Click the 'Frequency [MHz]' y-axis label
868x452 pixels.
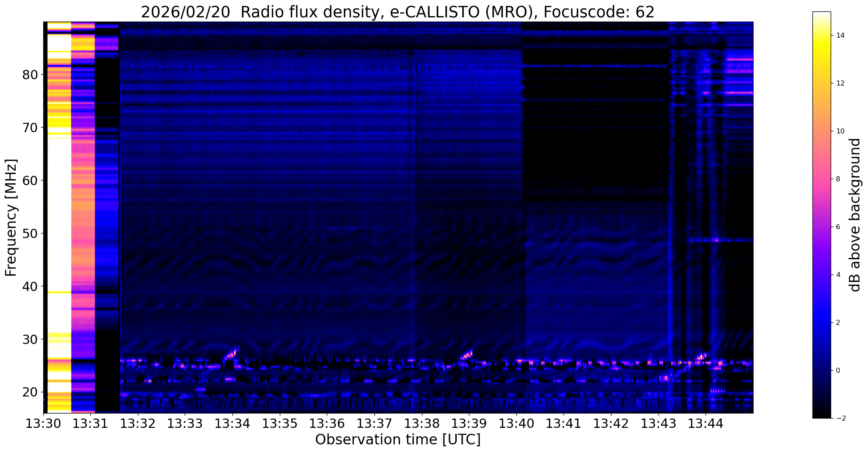[x=11, y=218]
